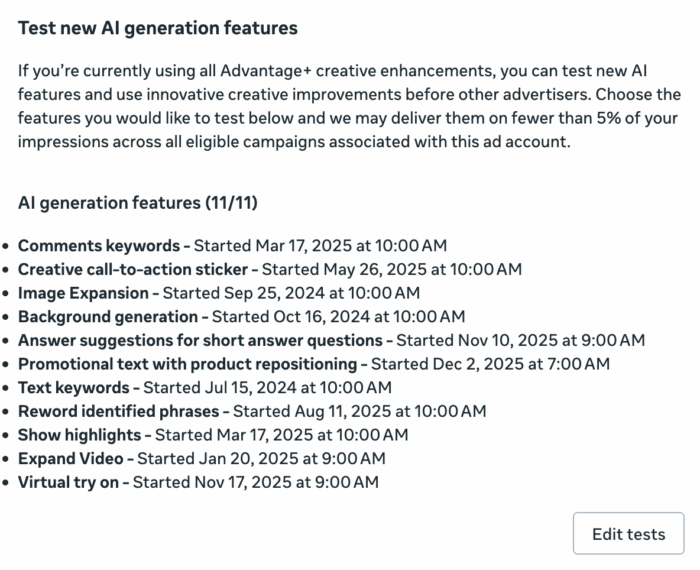700x570 pixels.
Task: Click the AI generation features (11/11) subheading
Action: click(138, 203)
